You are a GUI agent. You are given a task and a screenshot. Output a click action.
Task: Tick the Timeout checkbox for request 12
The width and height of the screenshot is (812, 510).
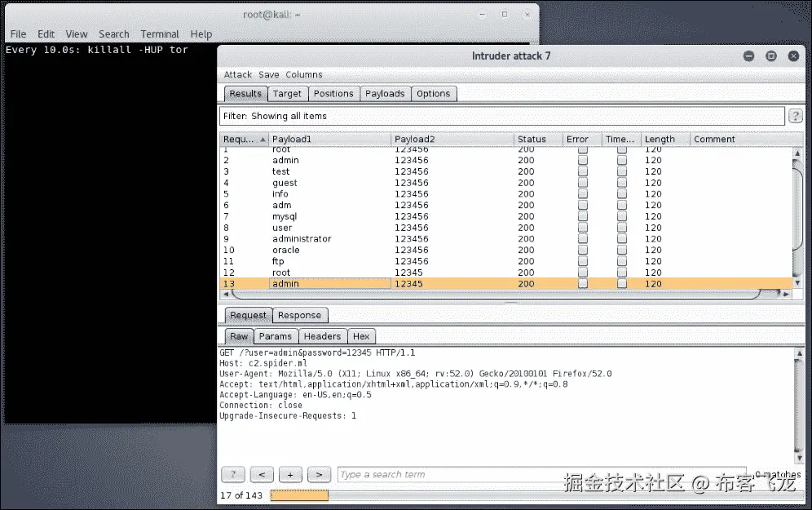tap(622, 273)
